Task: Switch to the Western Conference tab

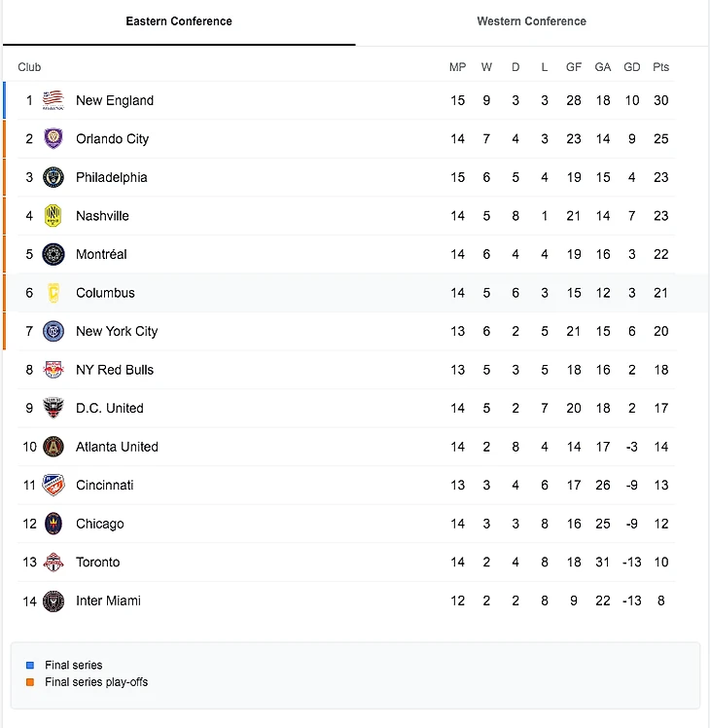Action: (x=531, y=21)
